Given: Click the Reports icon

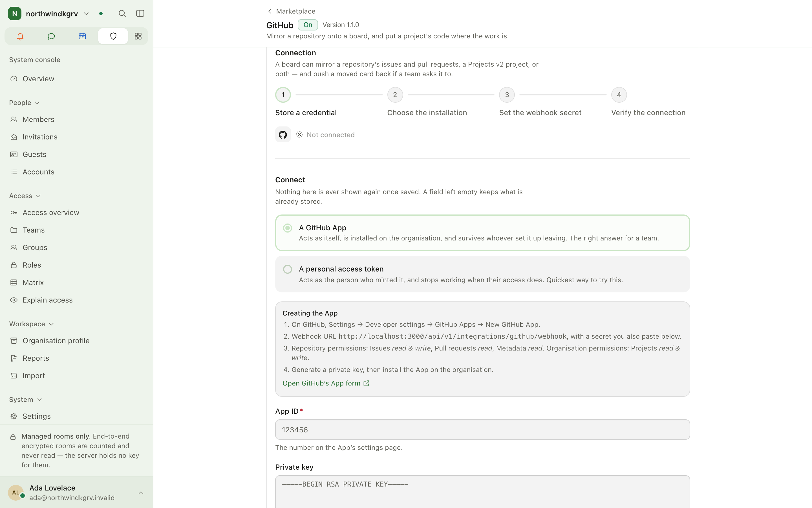Looking at the screenshot, I should point(14,358).
